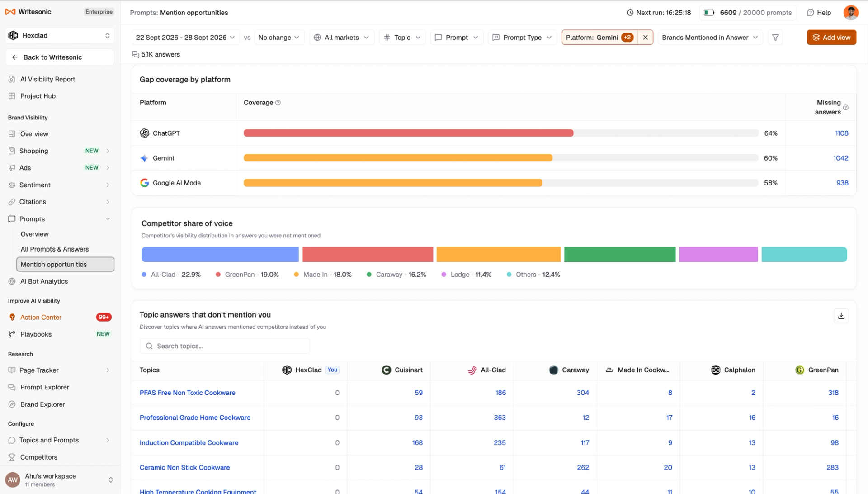Open Prompt Explorer
The height and width of the screenshot is (494, 868).
click(x=44, y=387)
